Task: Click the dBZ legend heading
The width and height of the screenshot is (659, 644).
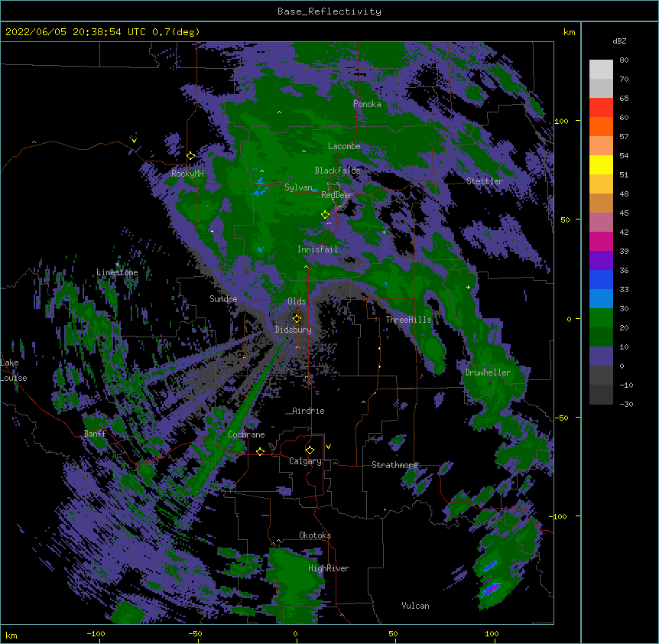Action: 619,41
